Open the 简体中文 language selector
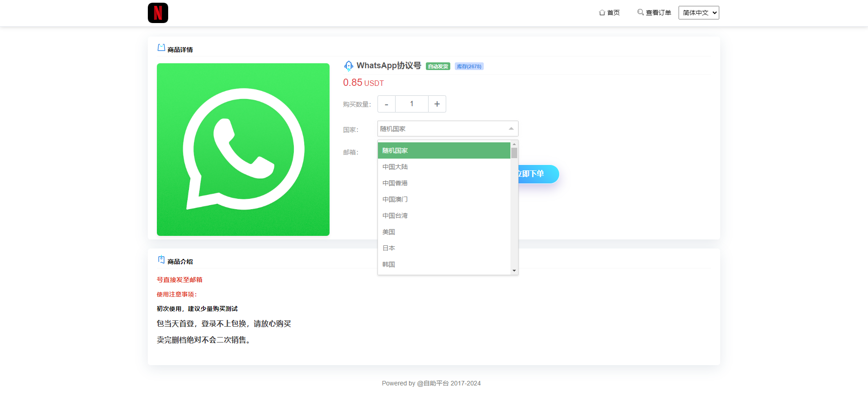The image size is (868, 413). [x=698, y=13]
